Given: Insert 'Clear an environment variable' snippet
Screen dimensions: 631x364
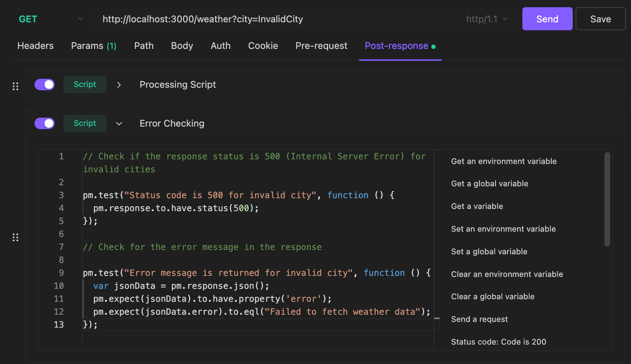Looking at the screenshot, I should pos(507,274).
